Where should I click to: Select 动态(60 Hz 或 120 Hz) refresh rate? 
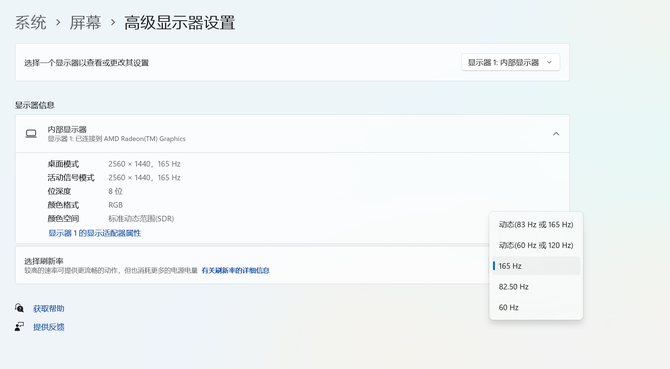[536, 245]
